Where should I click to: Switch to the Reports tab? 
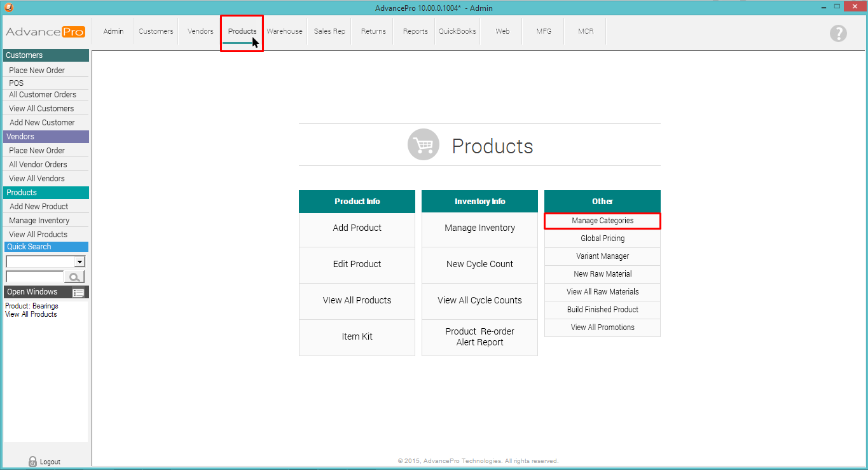415,31
